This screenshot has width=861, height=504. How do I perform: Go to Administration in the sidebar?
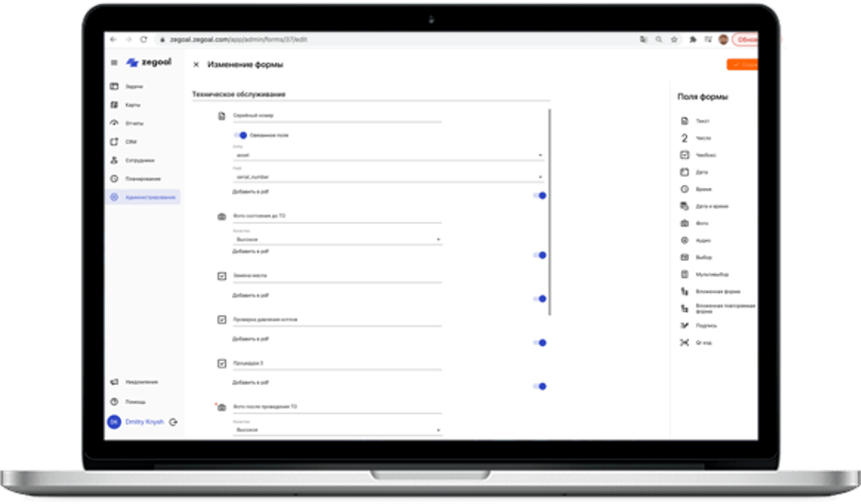[x=142, y=197]
